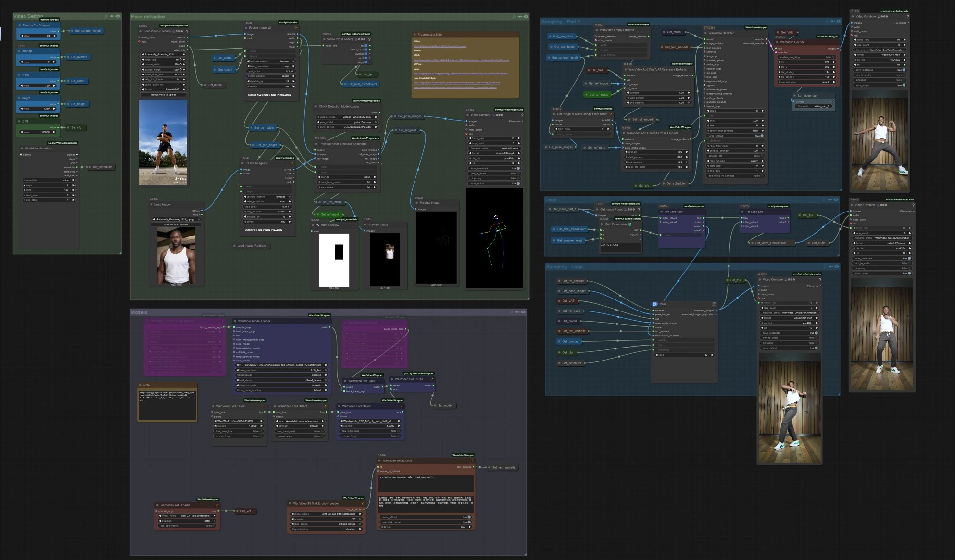Click the Frames Per Sampler value field
This screenshot has width=955, height=560.
coord(38,36)
